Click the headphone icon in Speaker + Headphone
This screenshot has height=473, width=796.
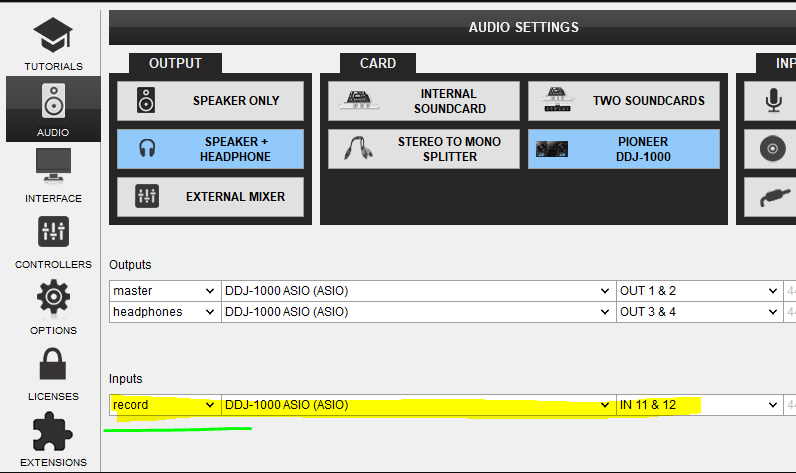tap(147, 149)
